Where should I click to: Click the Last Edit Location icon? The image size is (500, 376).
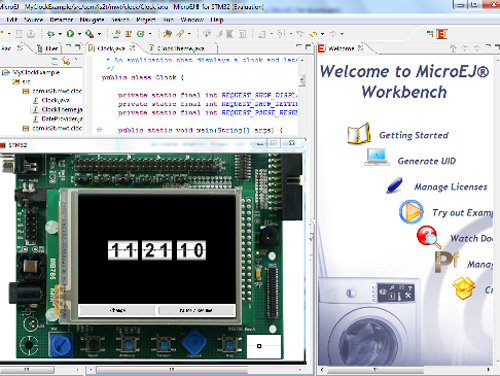click(x=300, y=34)
